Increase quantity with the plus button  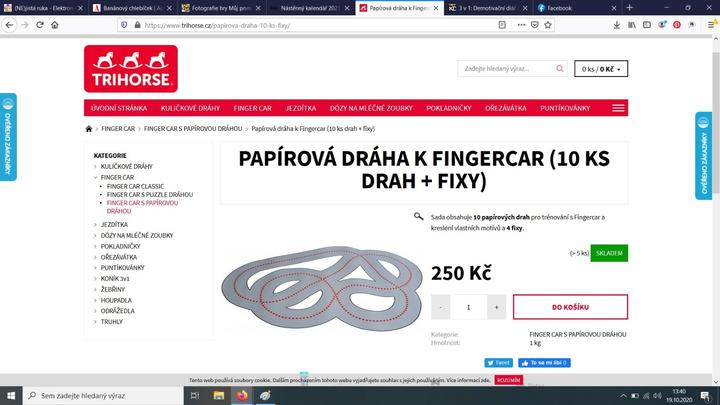click(x=496, y=307)
